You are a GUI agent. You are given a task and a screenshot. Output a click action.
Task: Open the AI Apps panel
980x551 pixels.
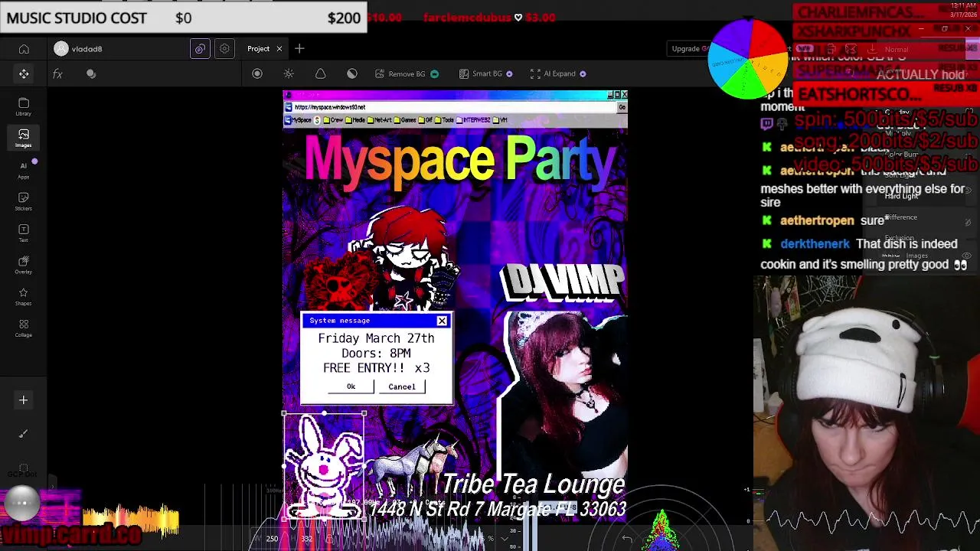coord(24,170)
